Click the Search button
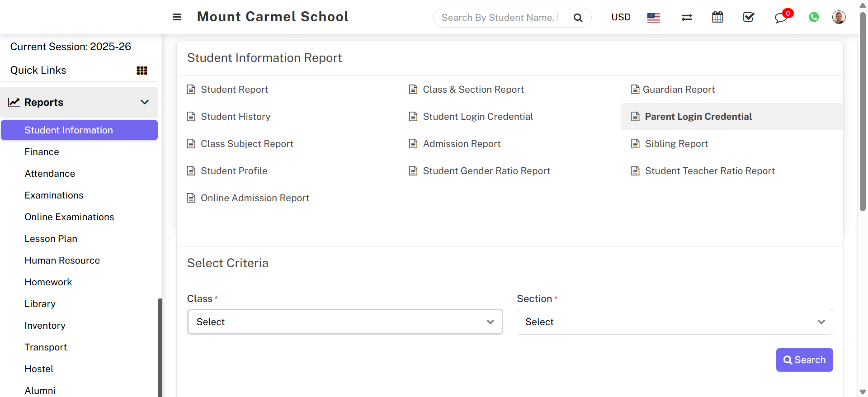This screenshot has height=397, width=868. tap(804, 360)
